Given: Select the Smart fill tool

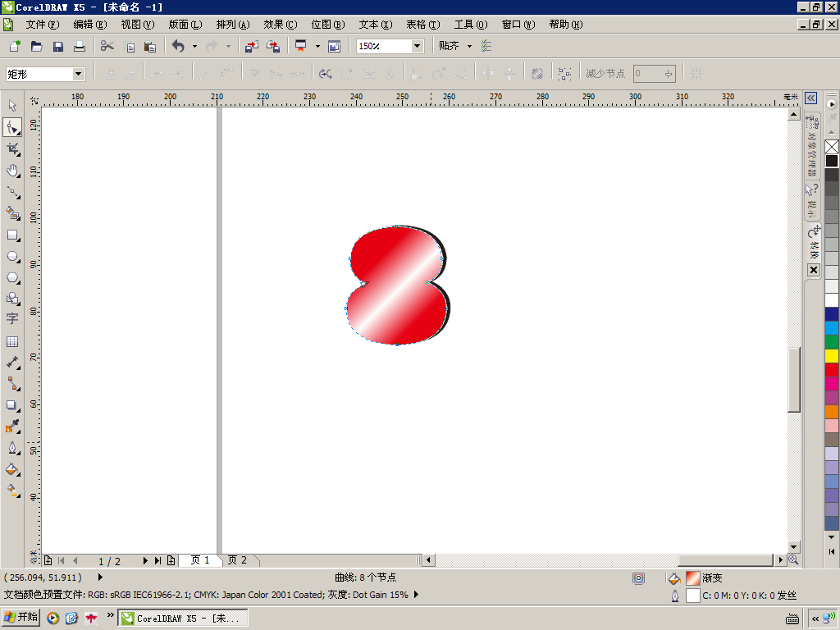Looking at the screenshot, I should tap(12, 213).
